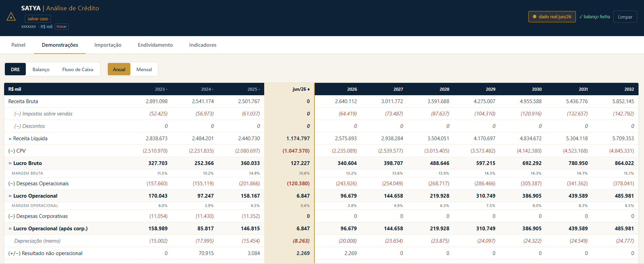Click the 'dado real jun/26' badge
This screenshot has width=644, height=264.
click(552, 17)
